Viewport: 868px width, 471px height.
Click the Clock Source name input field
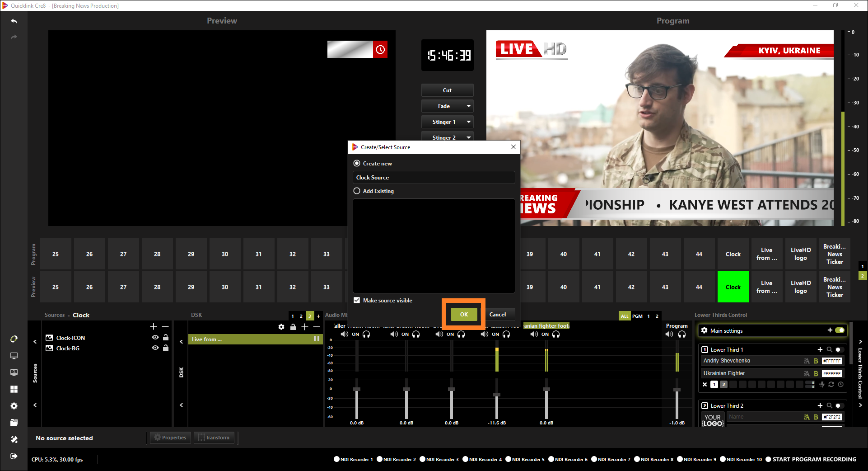433,178
